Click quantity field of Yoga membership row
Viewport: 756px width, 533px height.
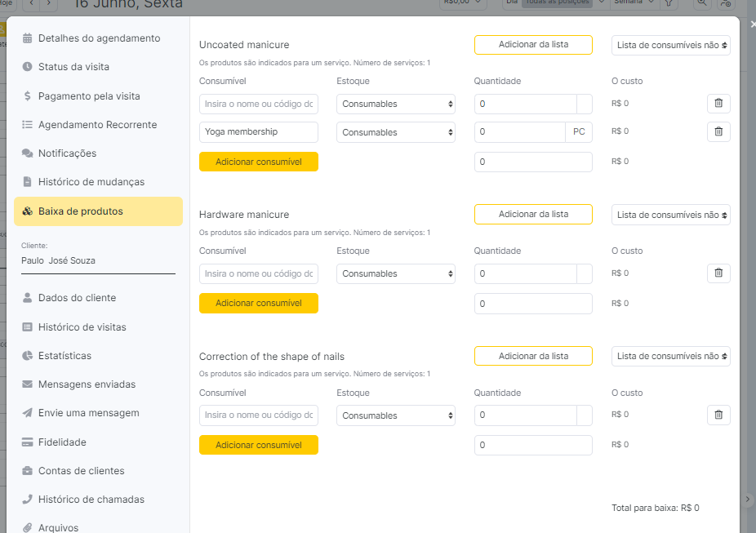pyautogui.click(x=519, y=132)
